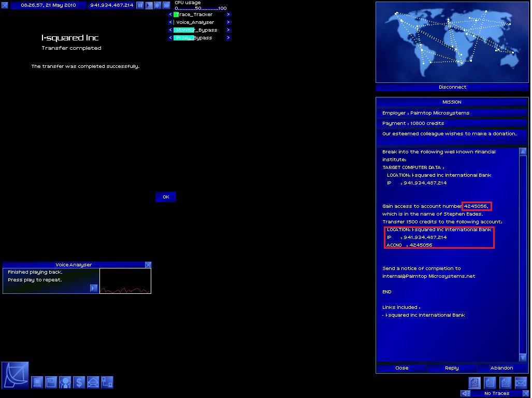Click the world map connection display
Image resolution: width=532 pixels, height=398 pixels.
[452, 42]
